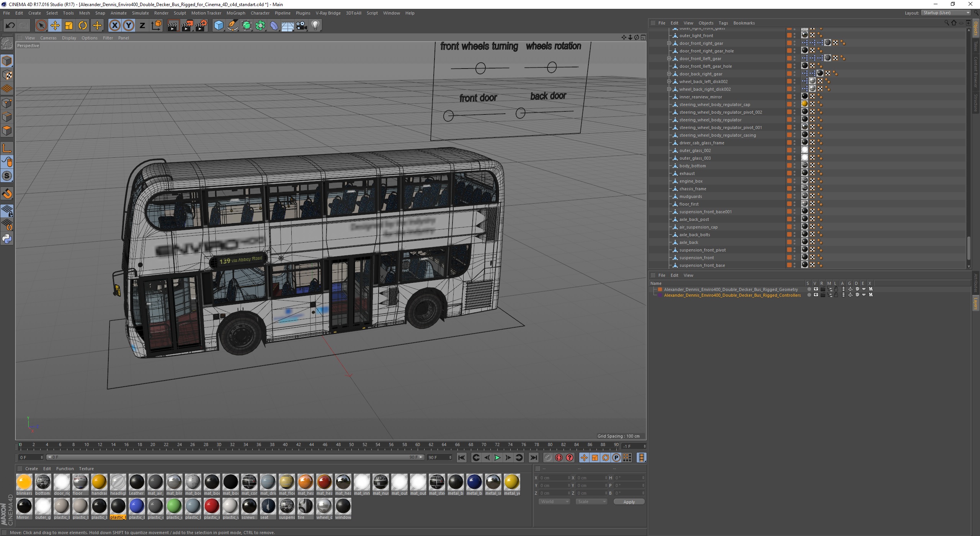The width and height of the screenshot is (980, 536).
Task: Open the Scale mode dropdown
Action: [x=591, y=502]
